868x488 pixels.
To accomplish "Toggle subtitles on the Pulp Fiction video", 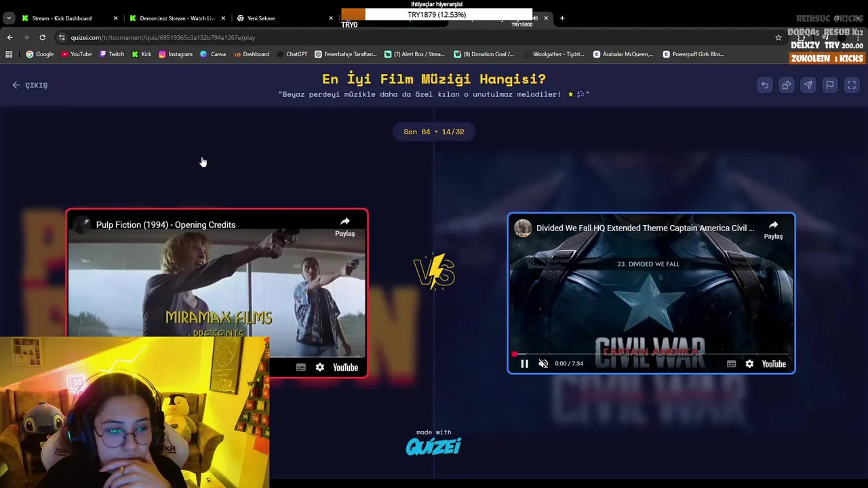I will click(301, 367).
